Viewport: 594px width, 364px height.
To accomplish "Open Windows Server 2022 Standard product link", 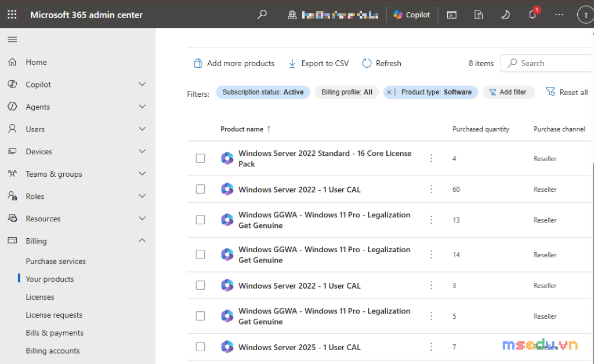I will (x=325, y=159).
